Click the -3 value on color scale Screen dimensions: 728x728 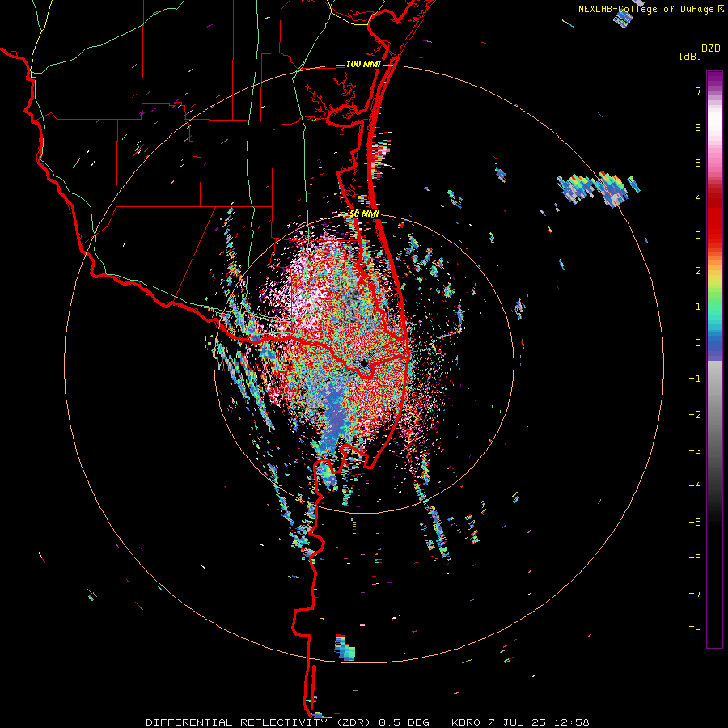pos(695,451)
